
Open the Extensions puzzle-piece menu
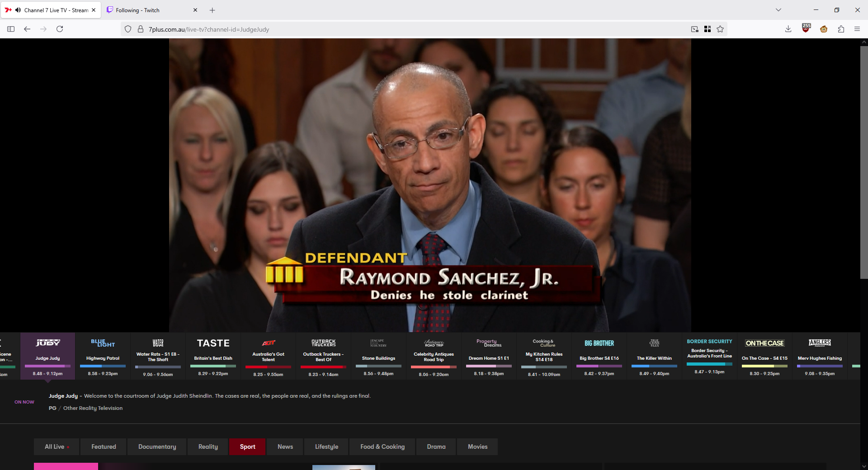841,29
